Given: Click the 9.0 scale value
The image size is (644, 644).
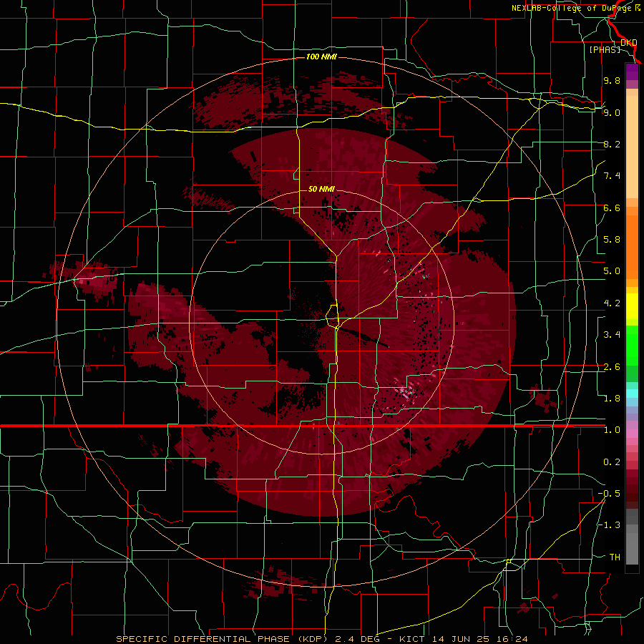Looking at the screenshot, I should tap(612, 112).
